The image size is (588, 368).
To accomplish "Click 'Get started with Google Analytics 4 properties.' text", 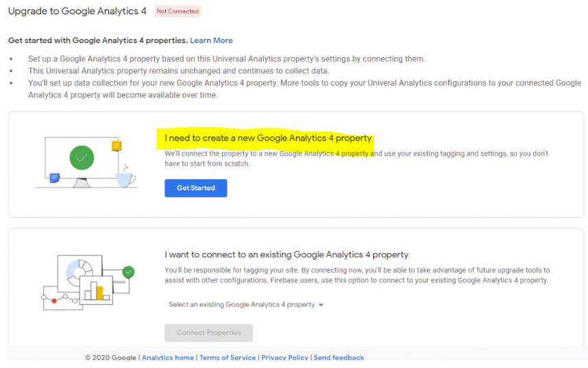I will pyautogui.click(x=98, y=40).
